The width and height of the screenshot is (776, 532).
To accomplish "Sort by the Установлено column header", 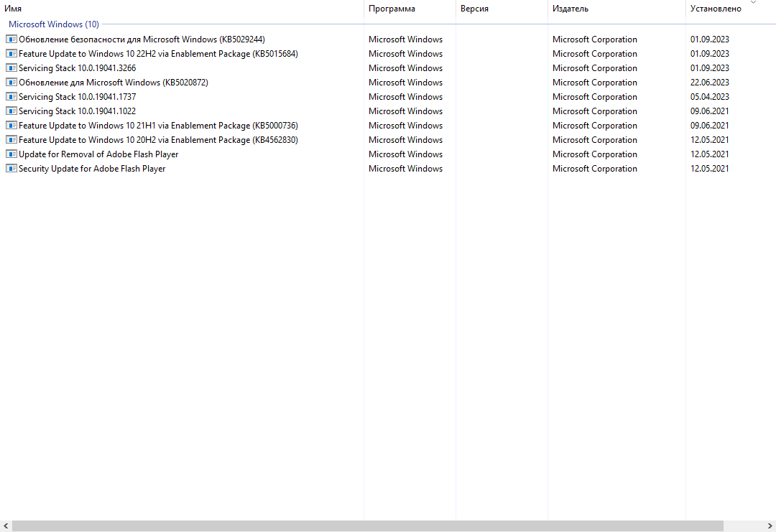I will coord(731,9).
